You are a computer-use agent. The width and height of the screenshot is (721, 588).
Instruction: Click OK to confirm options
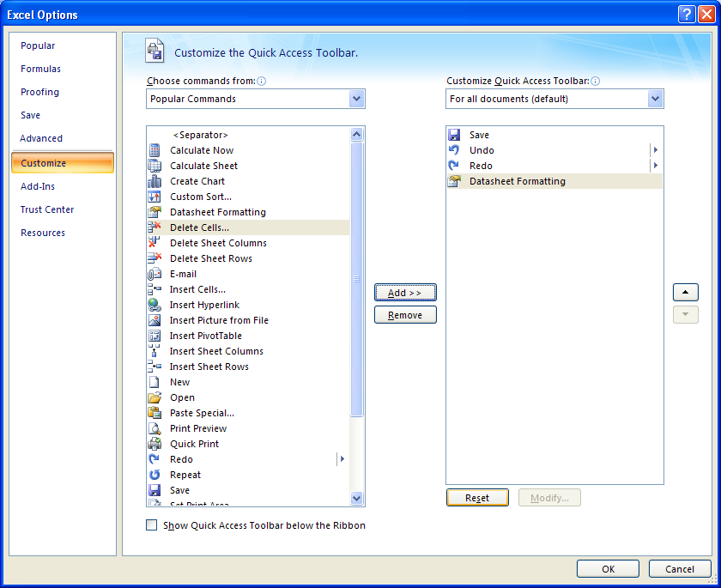608,569
